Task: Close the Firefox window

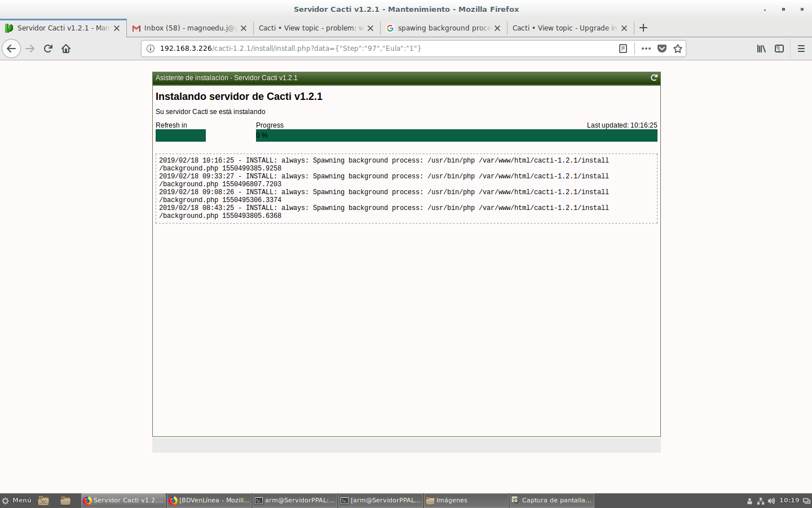Action: (x=802, y=10)
